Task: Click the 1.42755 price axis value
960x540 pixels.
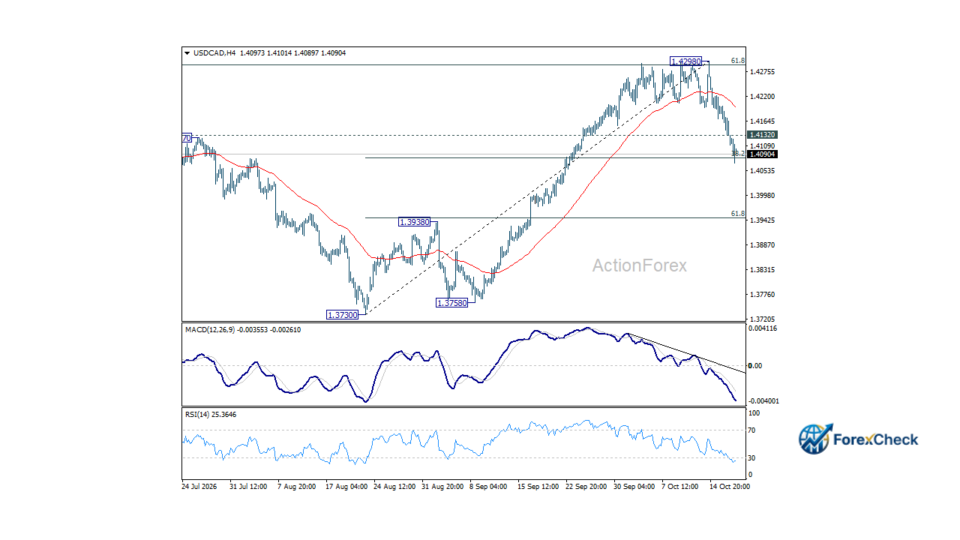Action: click(x=762, y=72)
